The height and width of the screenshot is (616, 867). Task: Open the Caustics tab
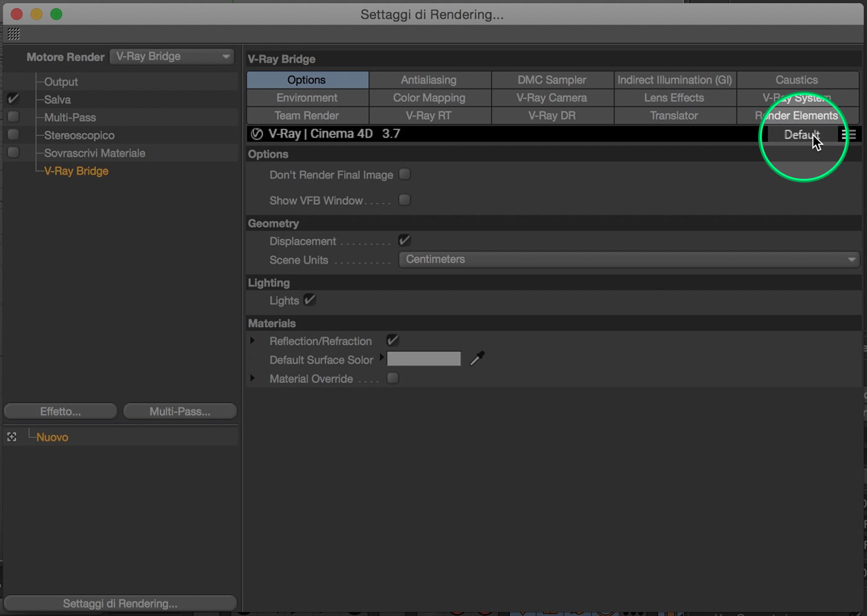[798, 80]
